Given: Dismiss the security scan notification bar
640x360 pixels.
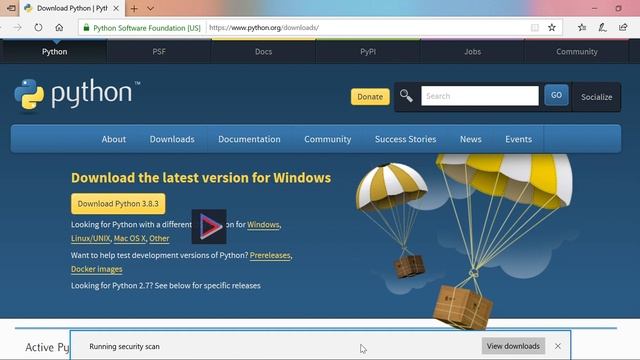Looking at the screenshot, I should [558, 346].
